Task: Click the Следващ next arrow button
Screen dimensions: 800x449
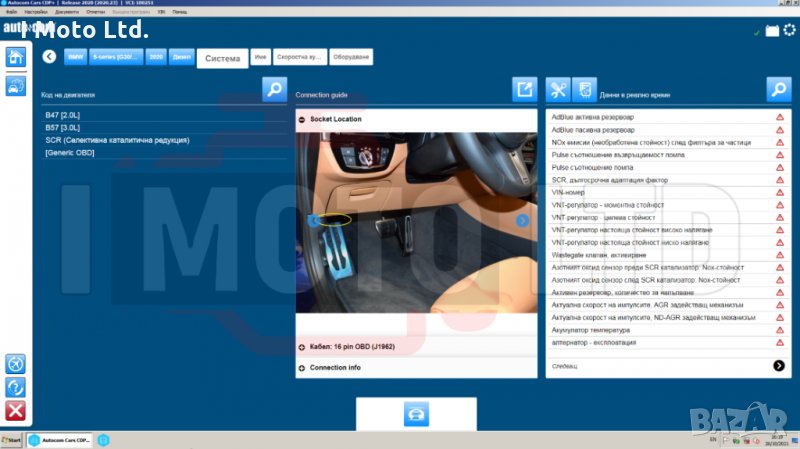Action: [x=778, y=366]
